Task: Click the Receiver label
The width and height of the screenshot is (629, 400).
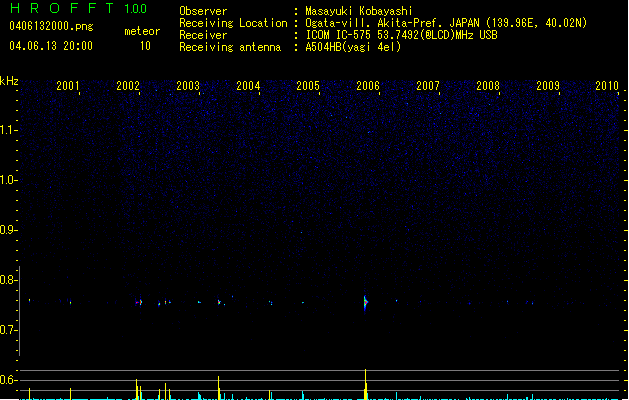Action: (203, 35)
